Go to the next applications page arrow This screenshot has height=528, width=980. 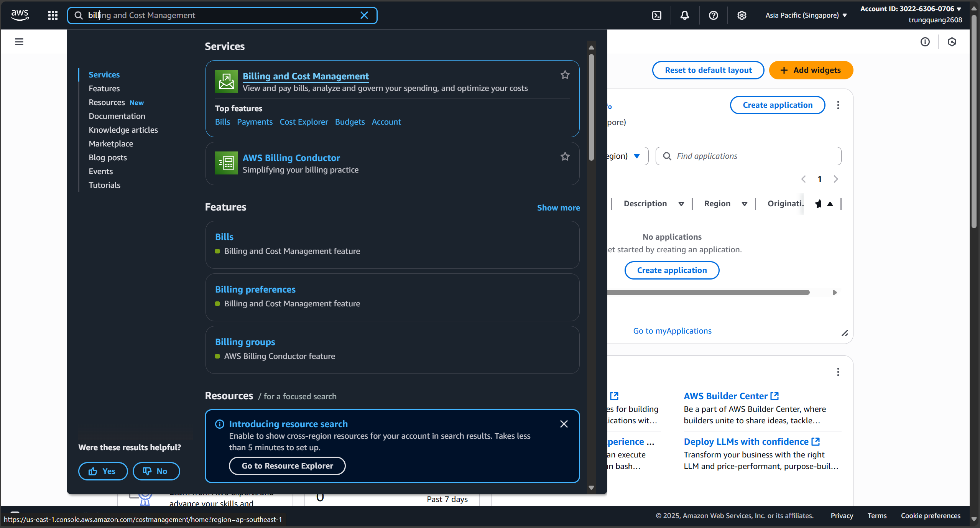pos(835,179)
